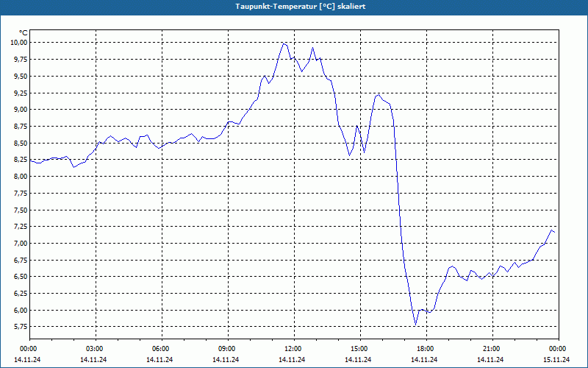Pick the '9,00' y-axis label
The height and width of the screenshot is (368, 588).
point(21,110)
